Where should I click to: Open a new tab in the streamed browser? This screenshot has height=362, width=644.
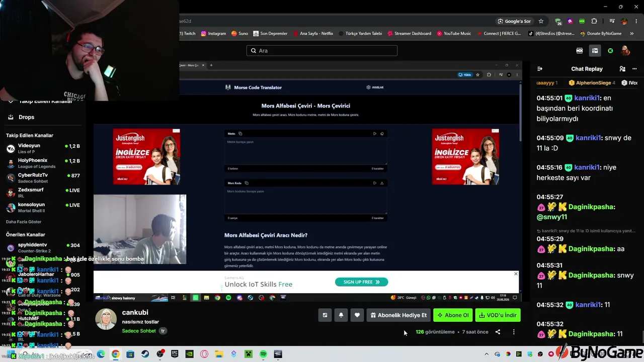211,65
